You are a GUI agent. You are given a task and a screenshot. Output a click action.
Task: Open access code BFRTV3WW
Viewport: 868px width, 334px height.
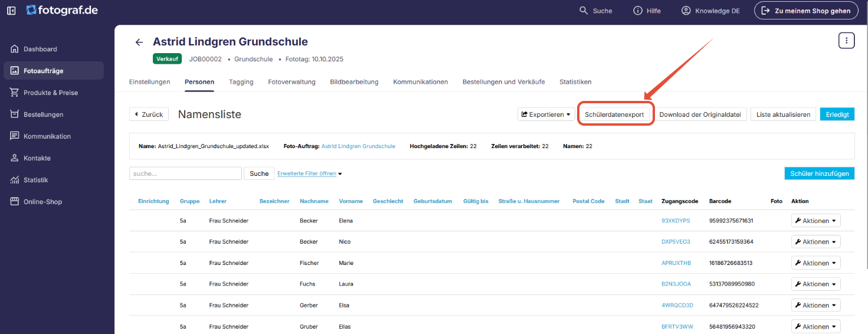(677, 327)
